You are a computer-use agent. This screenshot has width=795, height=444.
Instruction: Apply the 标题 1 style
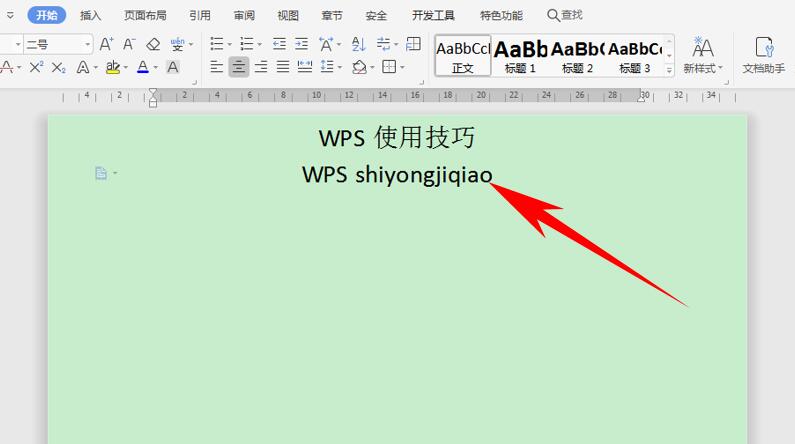[x=520, y=56]
